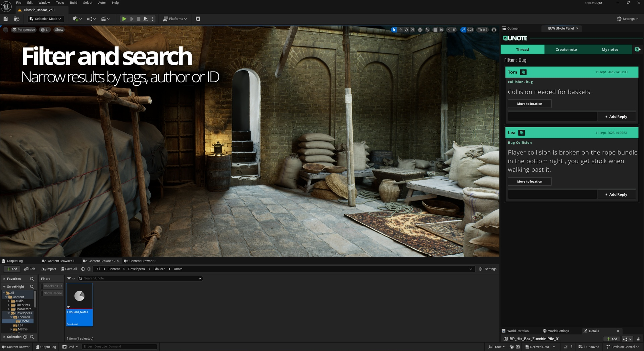
Task: Open the Build menu
Action: (x=73, y=3)
